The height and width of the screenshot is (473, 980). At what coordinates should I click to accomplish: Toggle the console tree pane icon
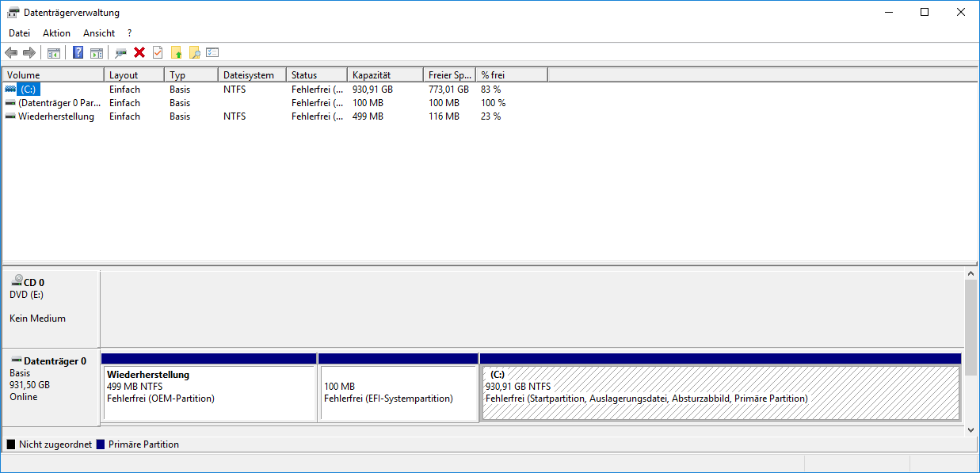coord(54,53)
